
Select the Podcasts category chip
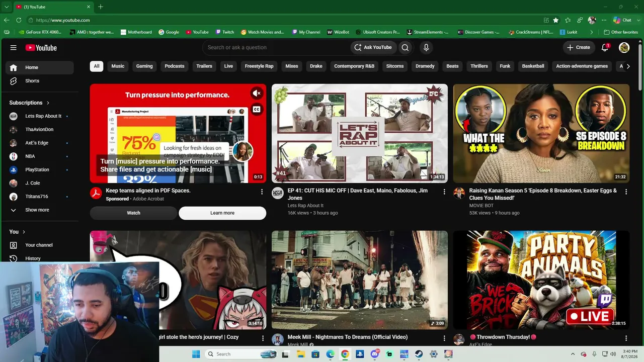point(175,66)
